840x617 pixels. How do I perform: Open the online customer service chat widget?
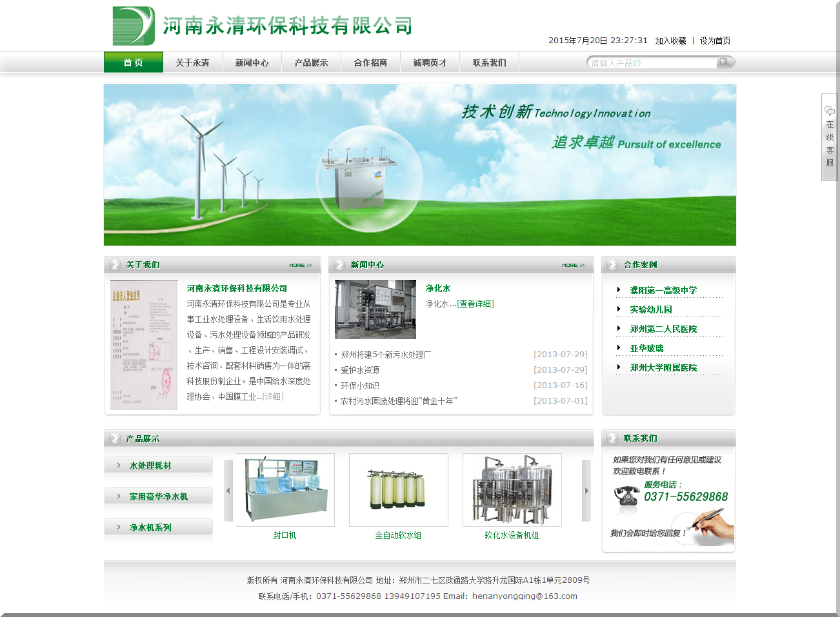[x=830, y=137]
